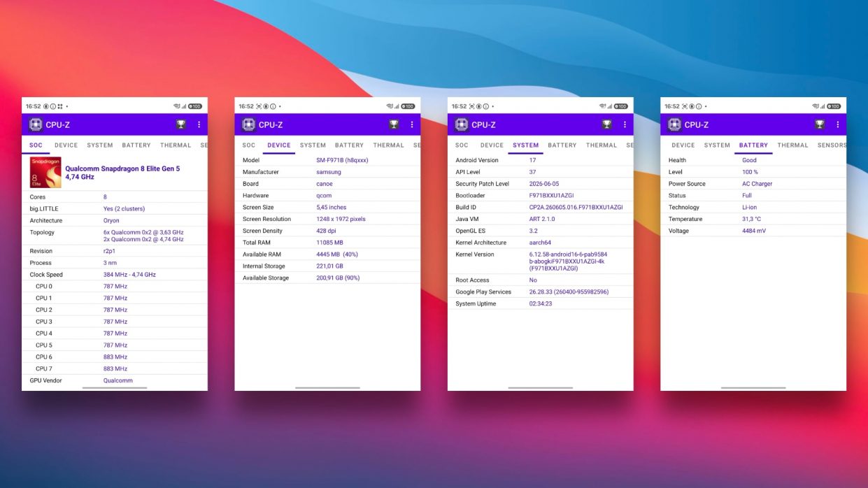Click Temperature value '31,3 °C'
The width and height of the screenshot is (868, 488).
751,219
